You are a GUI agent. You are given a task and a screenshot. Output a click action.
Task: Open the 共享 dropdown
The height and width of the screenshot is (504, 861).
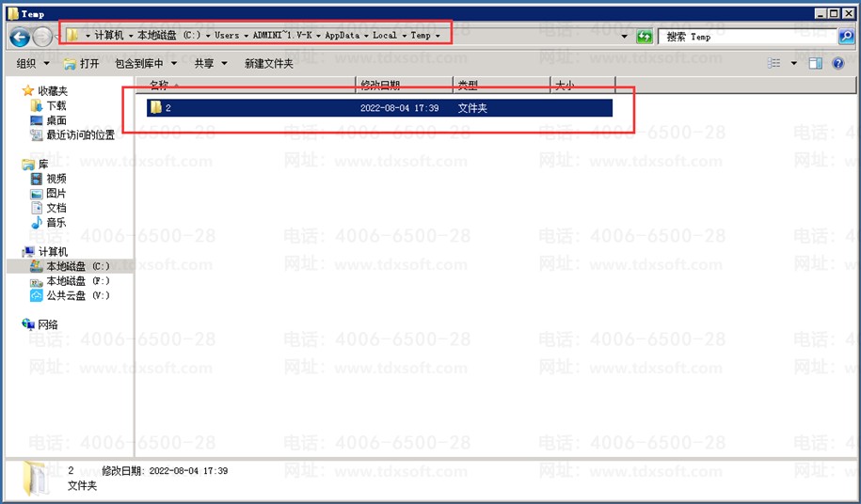[x=210, y=64]
